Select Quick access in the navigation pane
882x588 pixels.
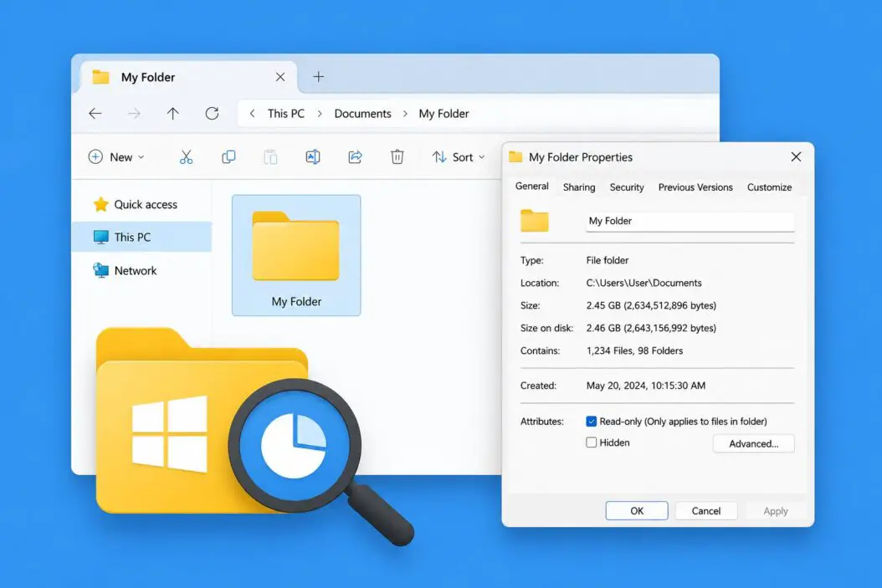(141, 204)
